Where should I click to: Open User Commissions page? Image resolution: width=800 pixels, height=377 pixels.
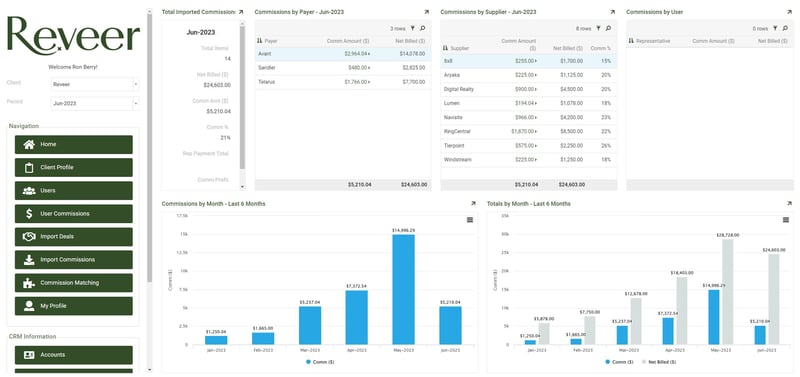click(x=73, y=214)
